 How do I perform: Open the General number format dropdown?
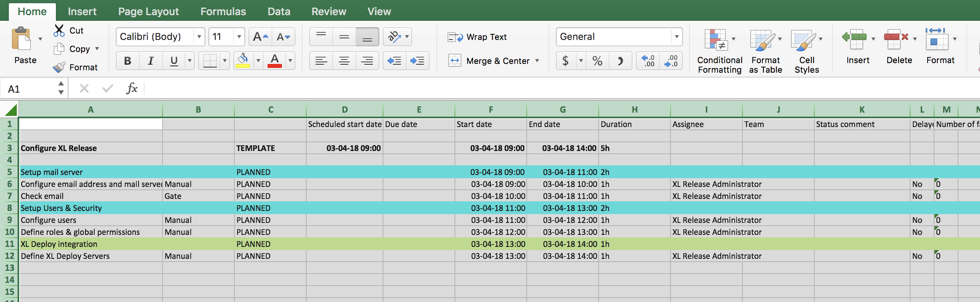click(676, 37)
